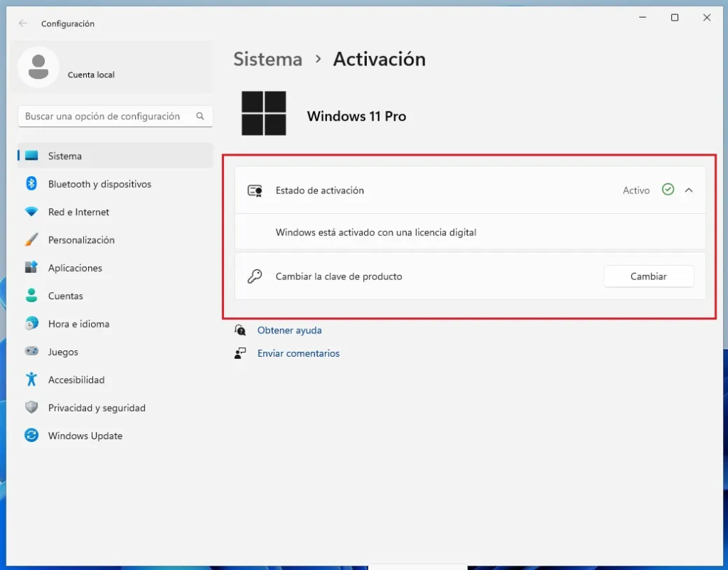Click the Cuenta local account name
The height and width of the screenshot is (570, 728).
[x=91, y=75]
